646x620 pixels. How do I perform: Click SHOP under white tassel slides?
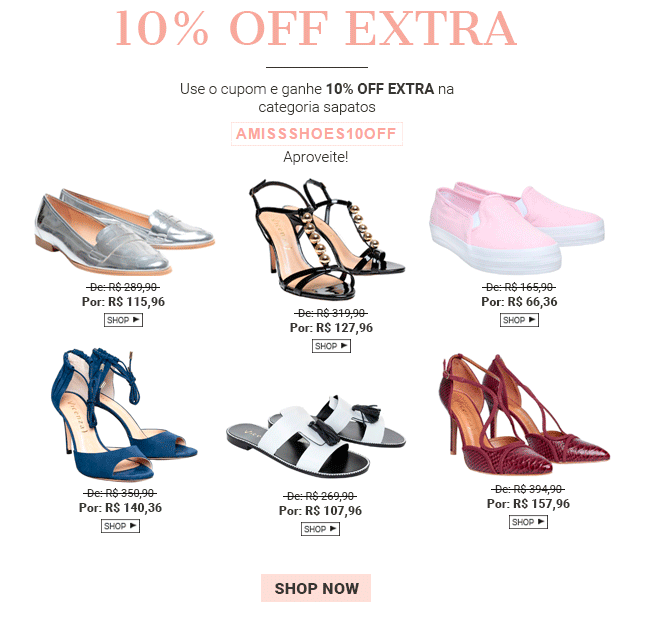pyautogui.click(x=320, y=529)
